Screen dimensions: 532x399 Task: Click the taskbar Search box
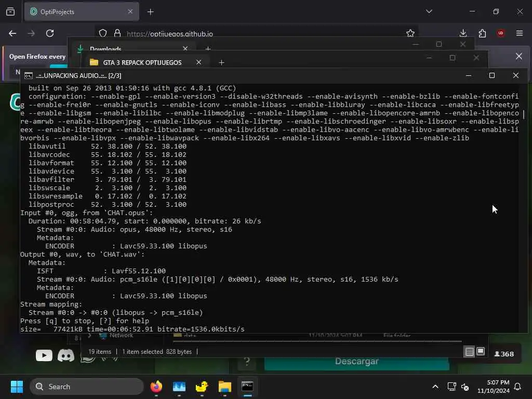tap(87, 387)
